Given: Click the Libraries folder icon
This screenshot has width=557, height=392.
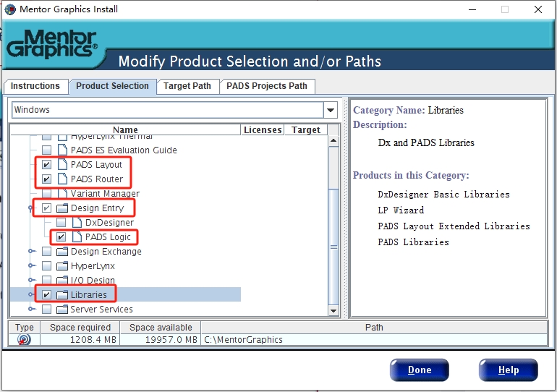Looking at the screenshot, I should point(62,295).
